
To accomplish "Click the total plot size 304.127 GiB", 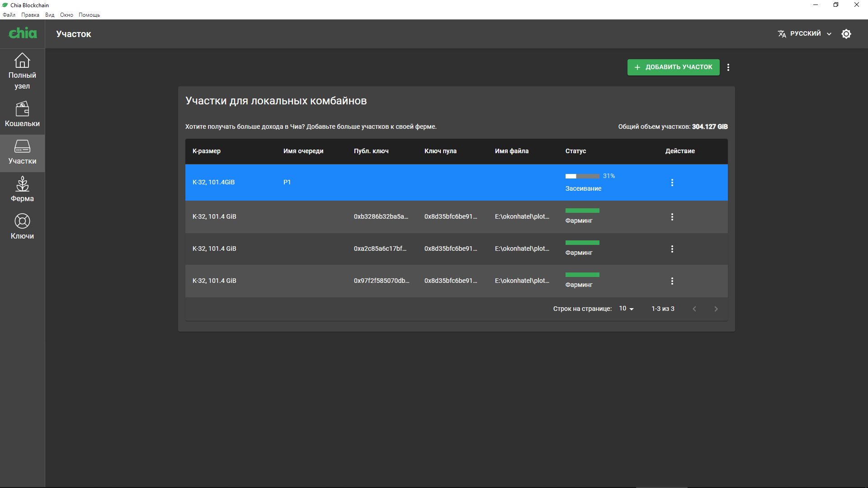I will point(710,127).
